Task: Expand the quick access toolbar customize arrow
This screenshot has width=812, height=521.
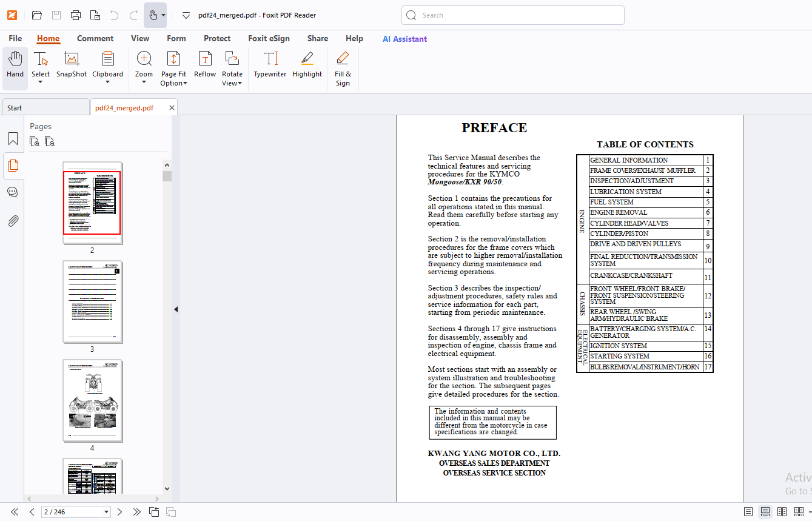Action: coord(186,15)
